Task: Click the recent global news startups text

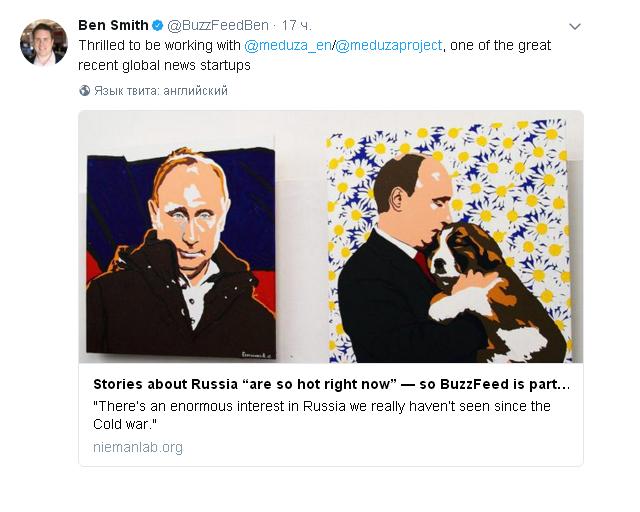Action: 164,65
